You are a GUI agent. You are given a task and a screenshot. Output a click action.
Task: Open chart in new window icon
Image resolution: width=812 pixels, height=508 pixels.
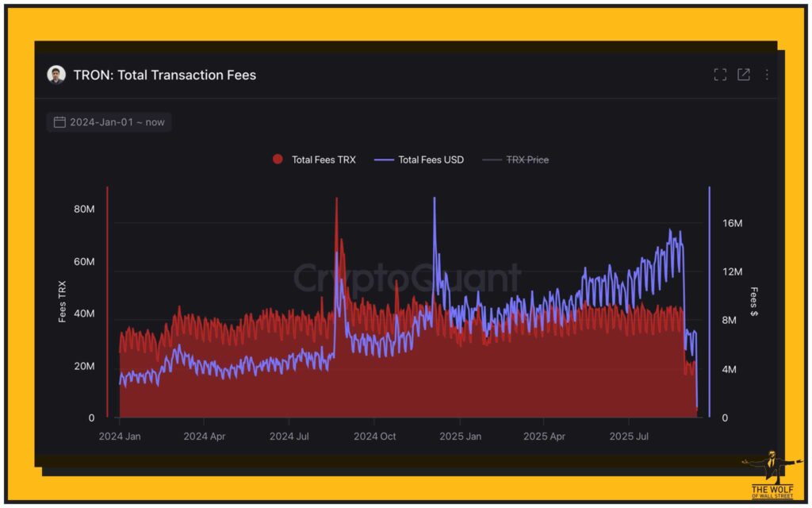pos(744,75)
